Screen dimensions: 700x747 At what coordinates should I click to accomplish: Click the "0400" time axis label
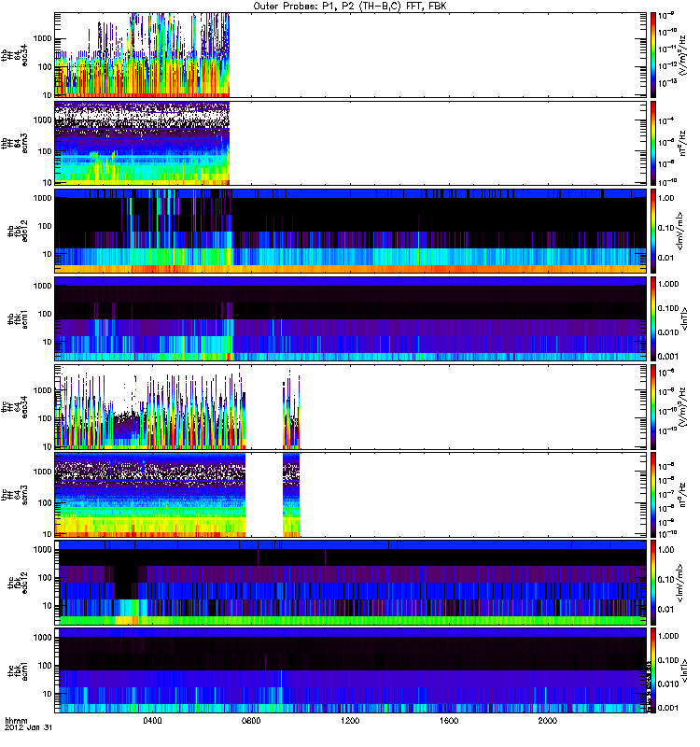coord(152,720)
